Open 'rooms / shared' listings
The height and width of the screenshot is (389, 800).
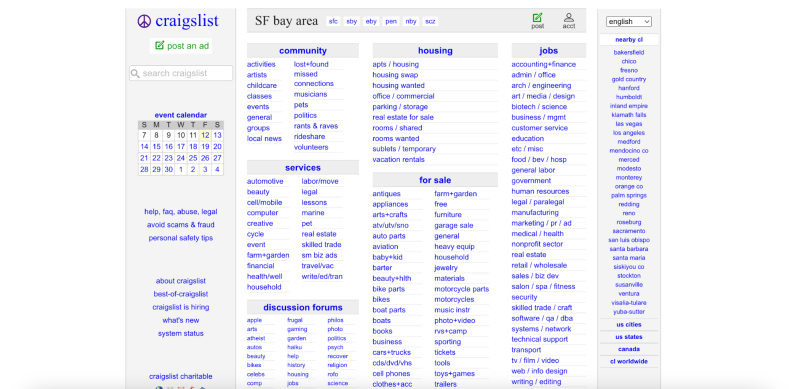pyautogui.click(x=397, y=128)
